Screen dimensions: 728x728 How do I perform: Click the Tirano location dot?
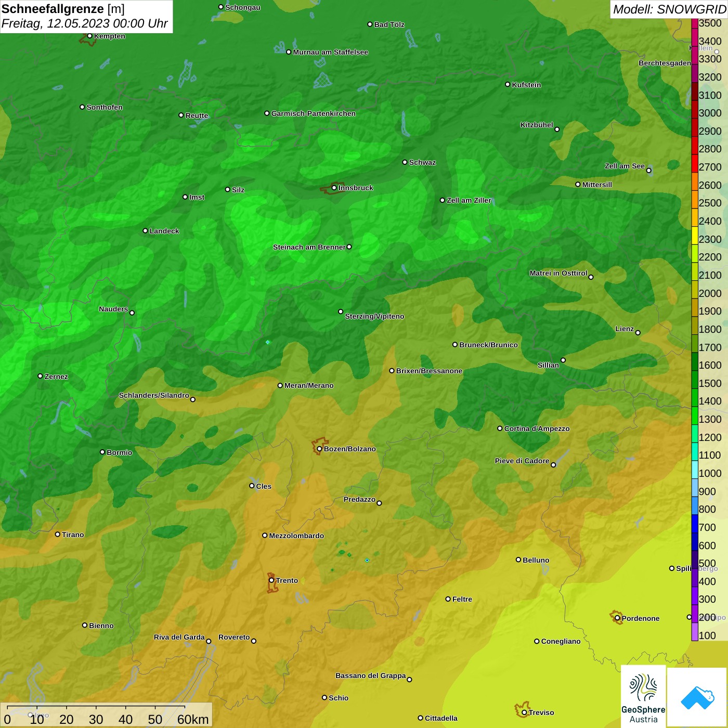pyautogui.click(x=58, y=534)
